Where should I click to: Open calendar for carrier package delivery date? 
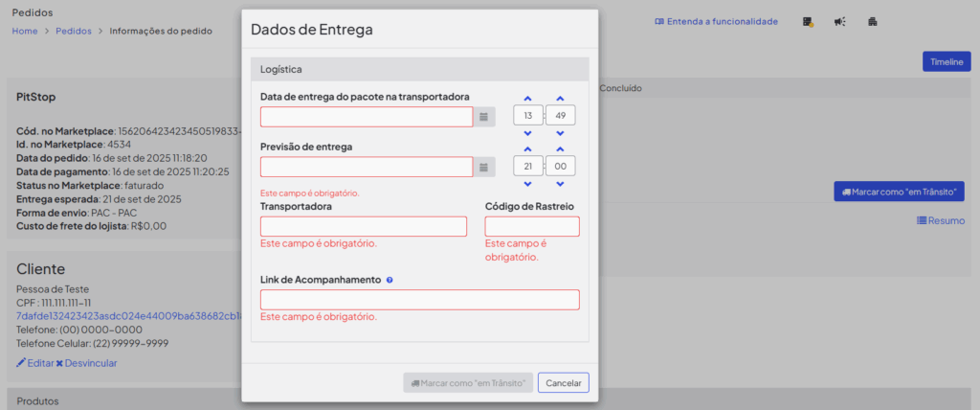[x=484, y=117]
